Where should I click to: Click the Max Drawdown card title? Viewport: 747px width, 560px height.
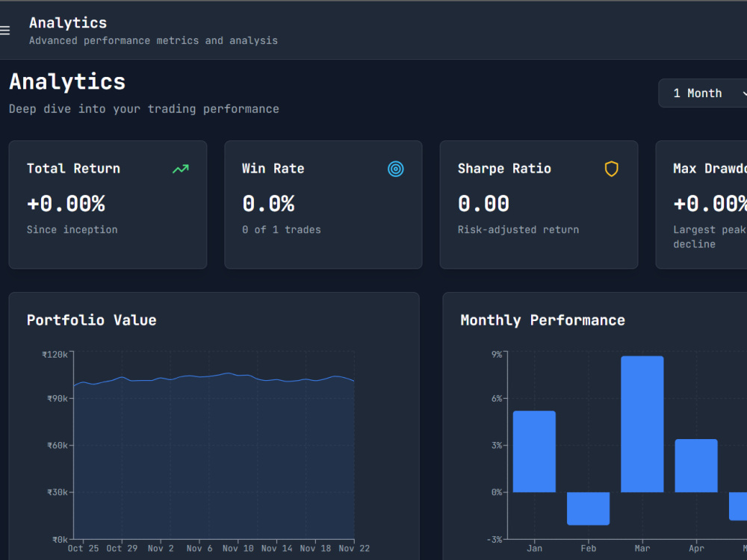(x=710, y=169)
